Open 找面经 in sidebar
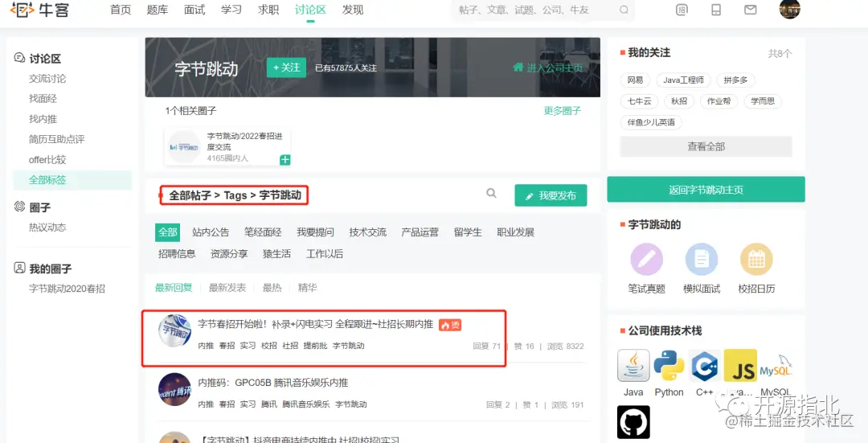This screenshot has width=868, height=443. [43, 99]
